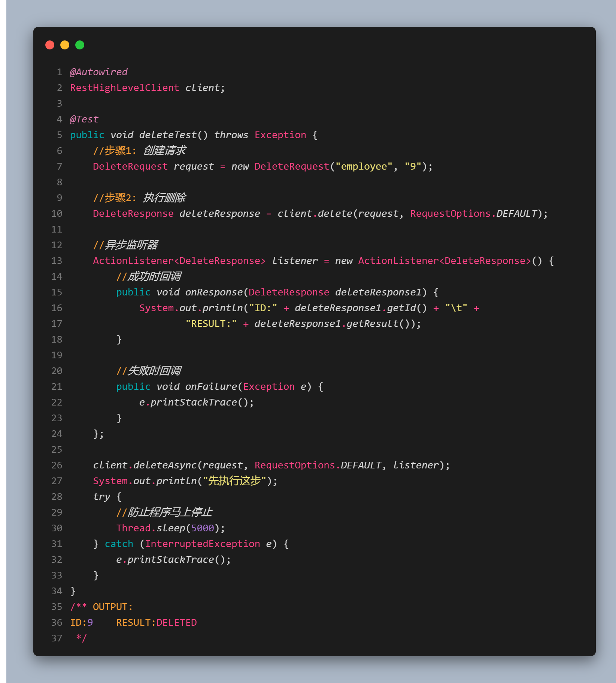Click client.delete call on line 10
The height and width of the screenshot is (683, 616).
coord(315,213)
